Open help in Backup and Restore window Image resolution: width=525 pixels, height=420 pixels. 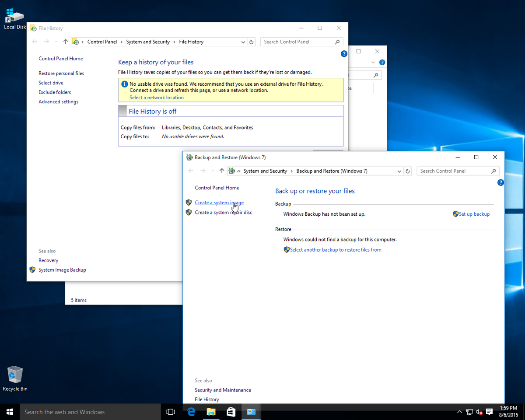click(x=500, y=182)
